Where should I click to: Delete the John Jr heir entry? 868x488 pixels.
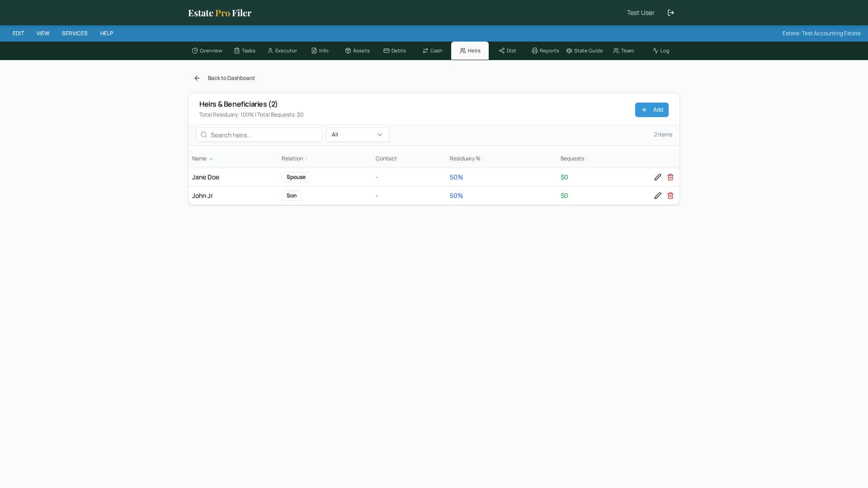[x=670, y=196]
